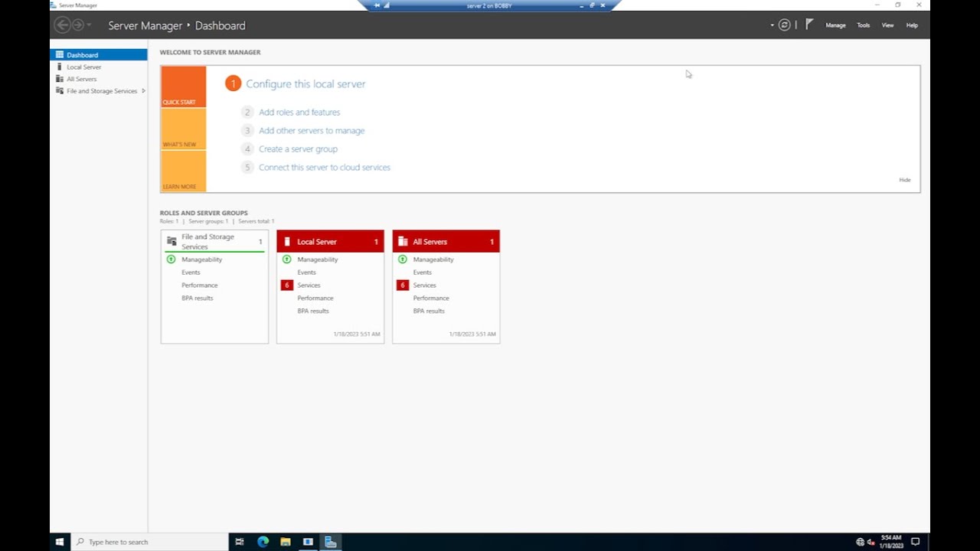Open the Tools menu
This screenshot has height=551, width=980.
pyautogui.click(x=863, y=25)
